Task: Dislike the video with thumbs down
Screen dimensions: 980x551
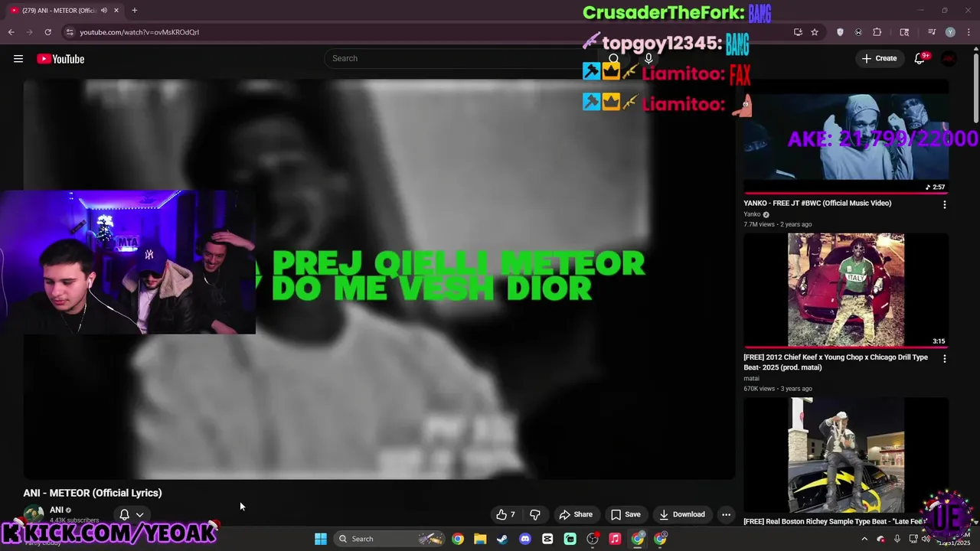Action: [535, 514]
